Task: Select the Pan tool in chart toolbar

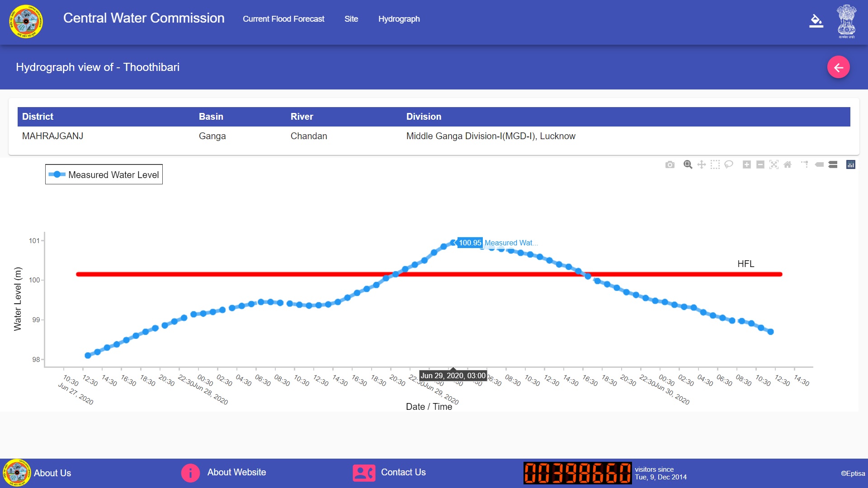Action: 701,164
